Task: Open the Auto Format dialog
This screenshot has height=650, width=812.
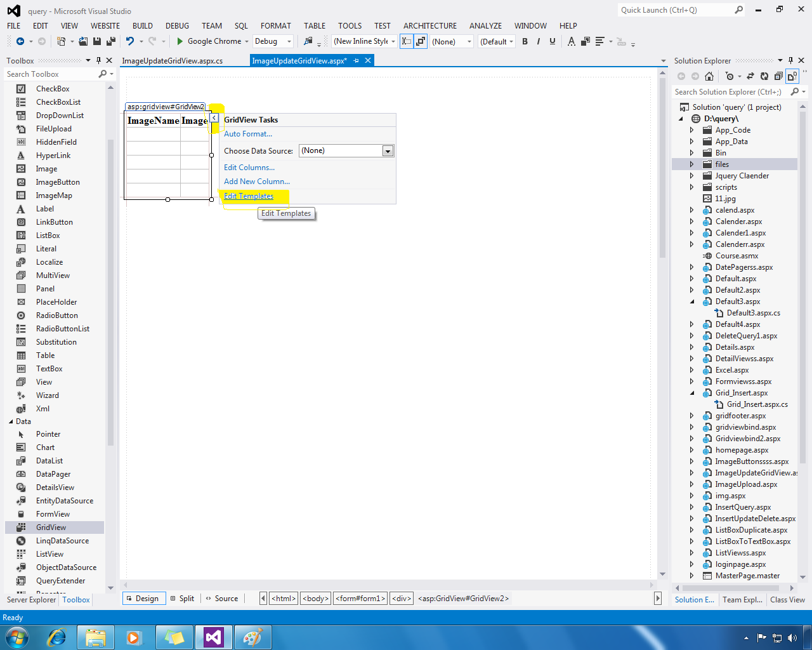Action: pyautogui.click(x=248, y=133)
